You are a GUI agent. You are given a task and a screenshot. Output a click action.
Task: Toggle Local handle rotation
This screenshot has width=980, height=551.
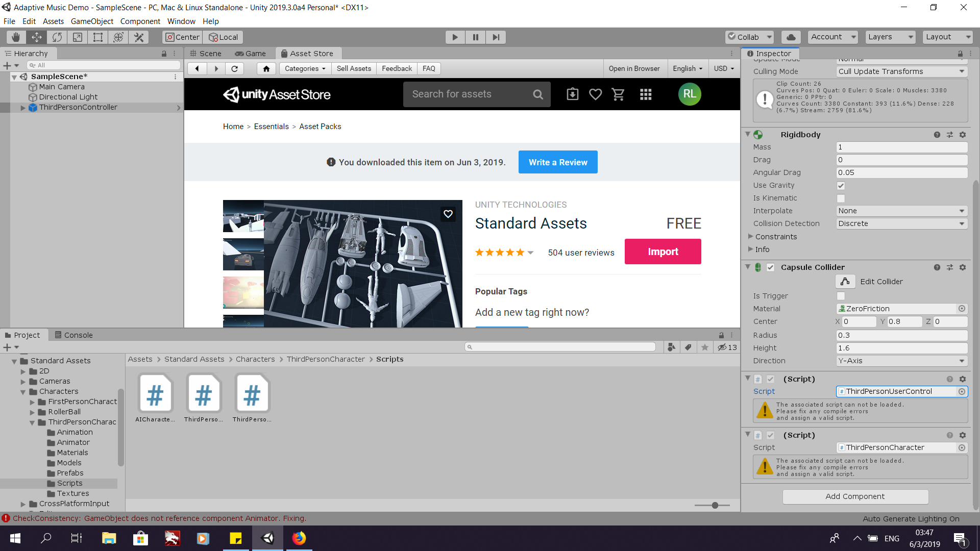pyautogui.click(x=224, y=37)
